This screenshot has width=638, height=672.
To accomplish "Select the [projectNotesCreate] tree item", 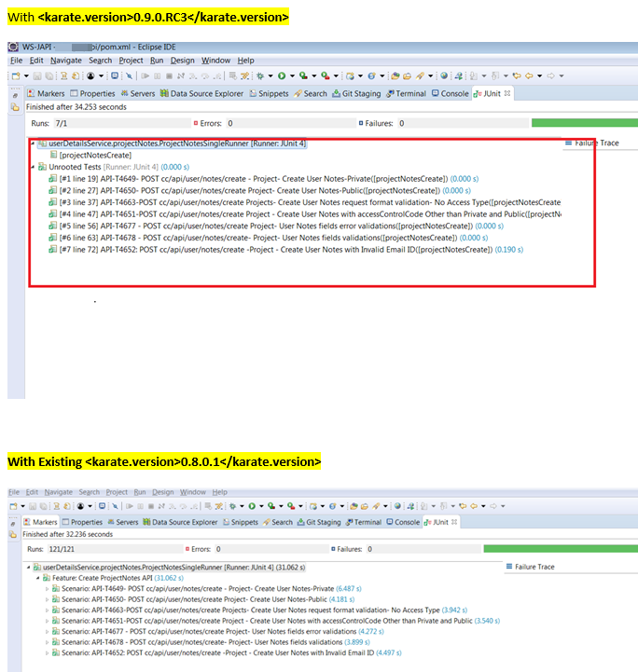I will (x=90, y=155).
